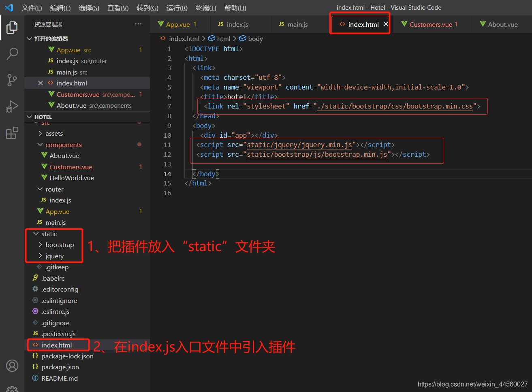Select main.js src in open editors
Viewport: 532px width, 392px height.
click(x=87, y=72)
